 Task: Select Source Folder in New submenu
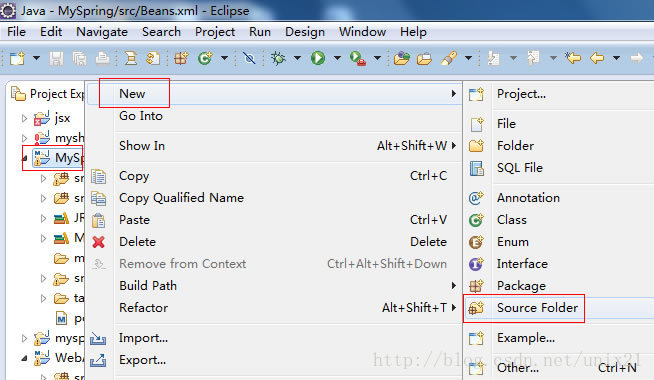[x=559, y=308]
